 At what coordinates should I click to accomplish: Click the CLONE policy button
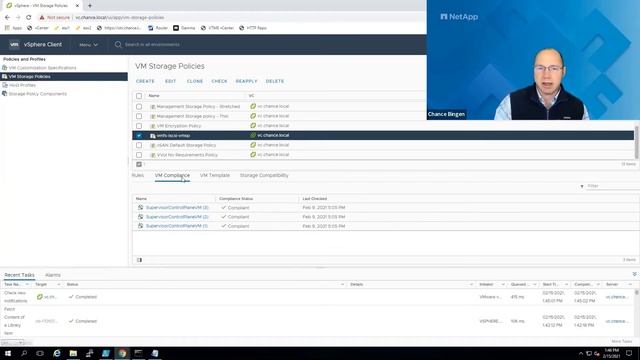tap(195, 81)
